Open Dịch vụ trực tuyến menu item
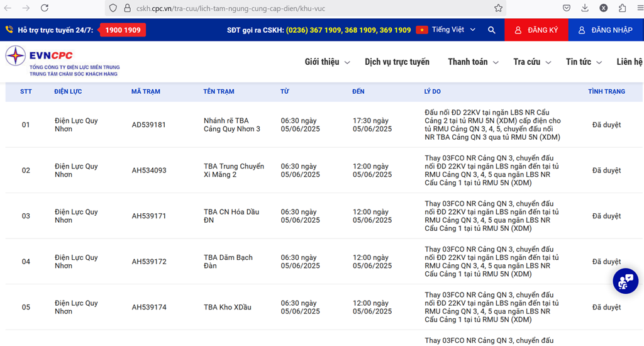 coord(397,62)
